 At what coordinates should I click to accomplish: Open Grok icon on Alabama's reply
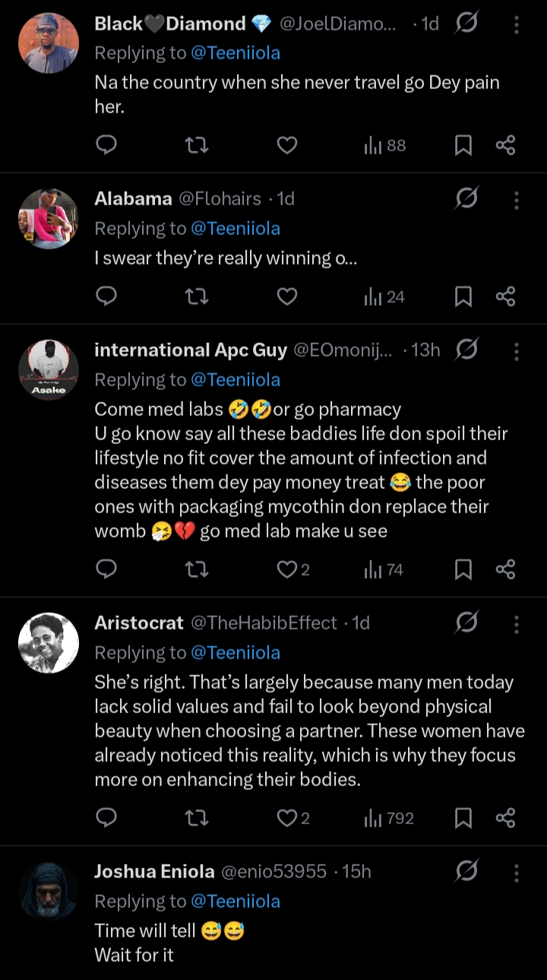click(466, 199)
